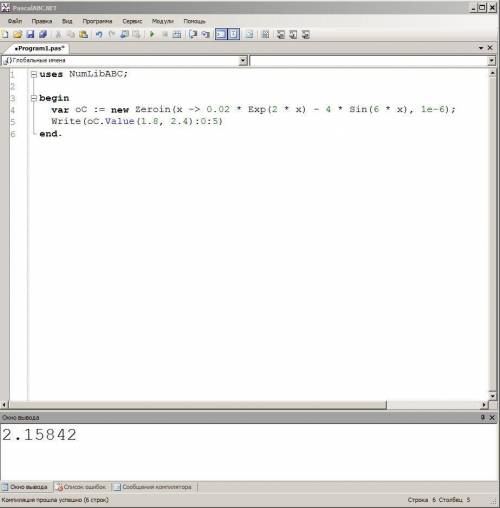Screen dimensions: 500x508
Task: Collapse the begin block fold marker
Action: pyautogui.click(x=34, y=98)
